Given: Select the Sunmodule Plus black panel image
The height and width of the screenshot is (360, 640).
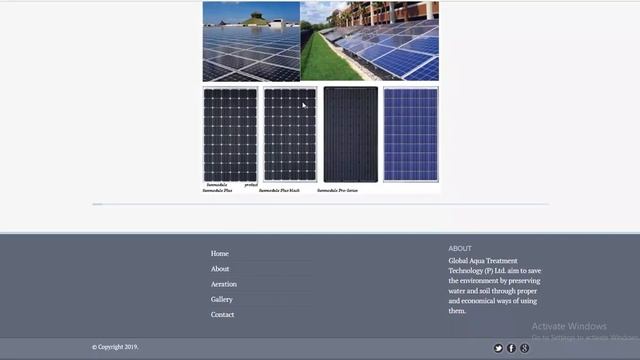Looking at the screenshot, I should (290, 134).
